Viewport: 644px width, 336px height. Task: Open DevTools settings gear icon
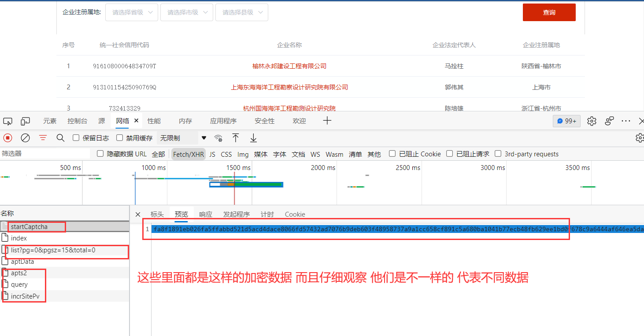592,121
